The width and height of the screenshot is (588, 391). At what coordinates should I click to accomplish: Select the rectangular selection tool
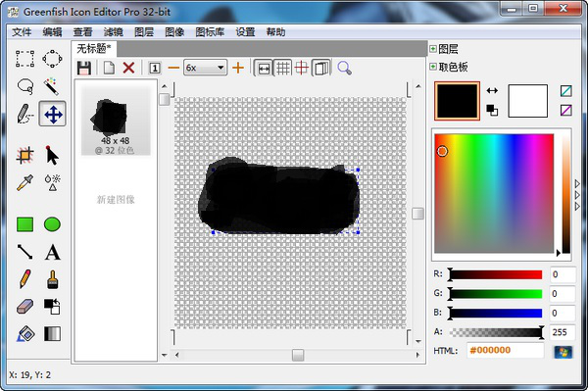click(24, 59)
